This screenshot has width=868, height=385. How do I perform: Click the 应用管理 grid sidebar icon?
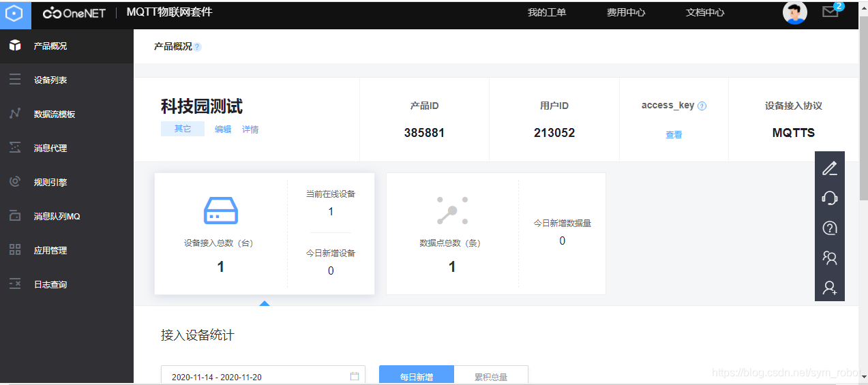(x=15, y=250)
